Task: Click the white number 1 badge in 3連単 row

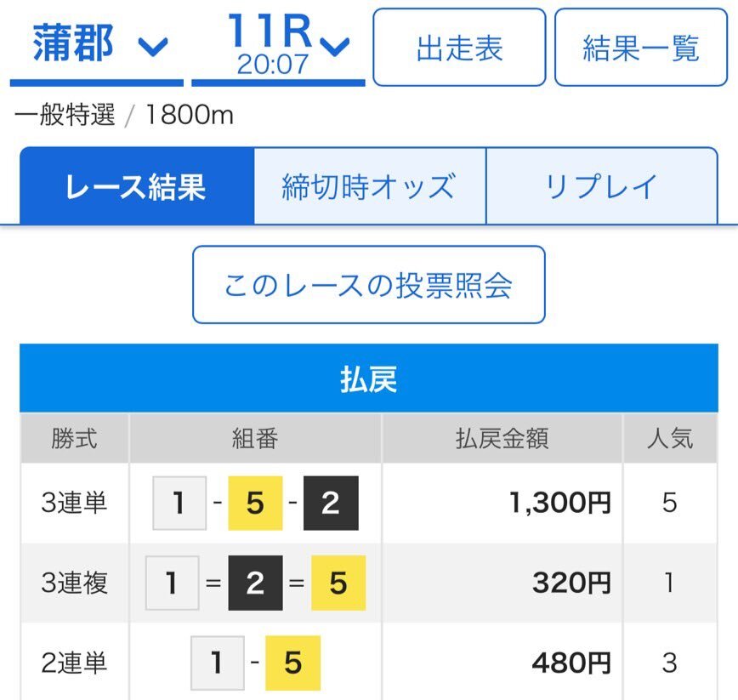Action: [x=179, y=504]
